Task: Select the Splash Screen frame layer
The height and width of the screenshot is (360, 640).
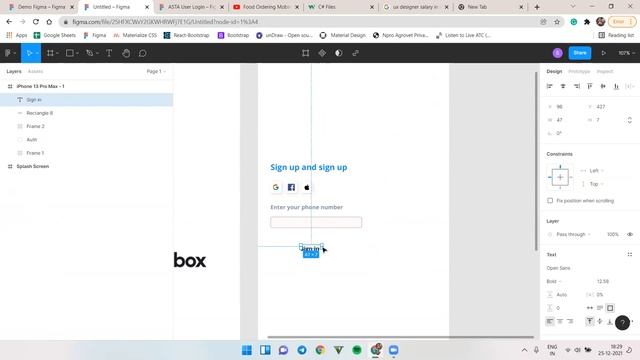Action: point(86,167)
